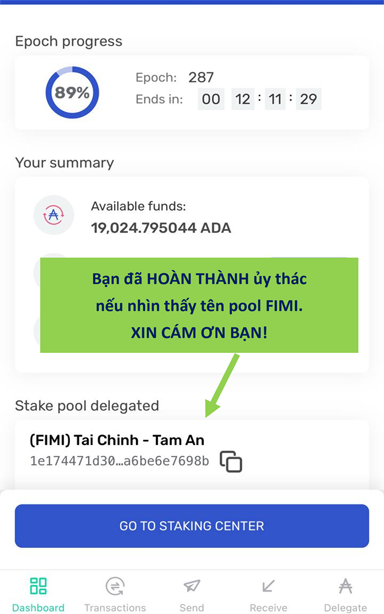Click the 89% epoch progress ring
Screen dimensions: 384x614
click(x=72, y=93)
